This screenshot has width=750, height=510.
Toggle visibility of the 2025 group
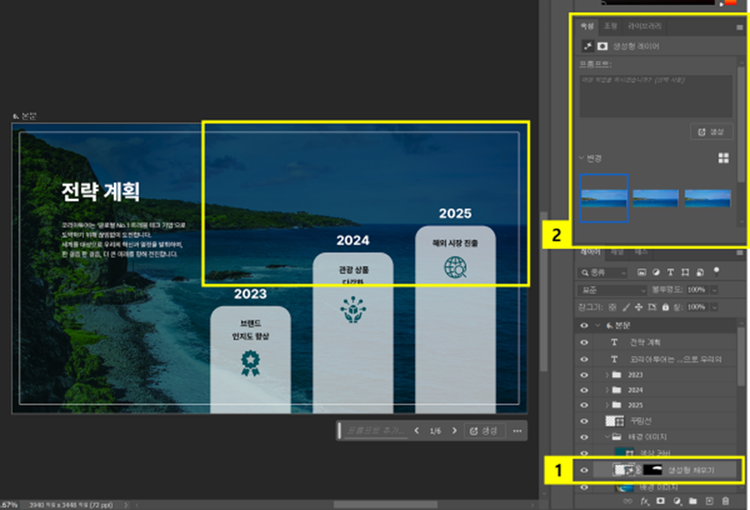click(584, 405)
